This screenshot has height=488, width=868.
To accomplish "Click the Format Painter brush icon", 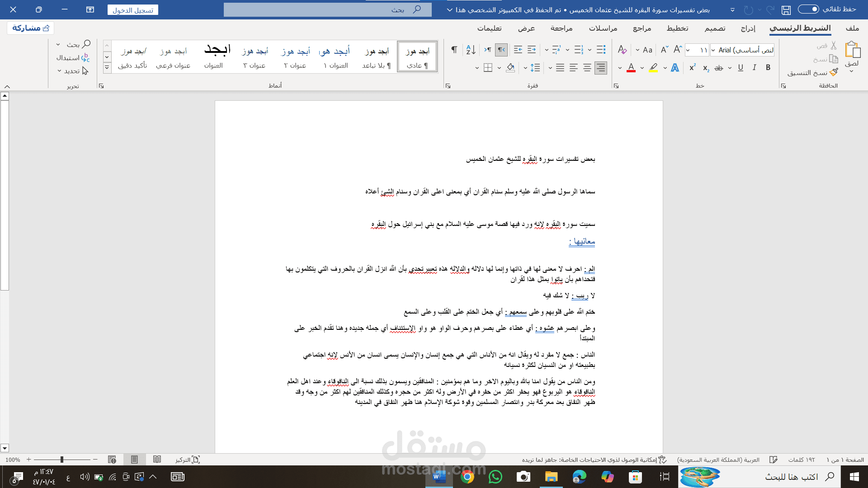I will point(834,72).
